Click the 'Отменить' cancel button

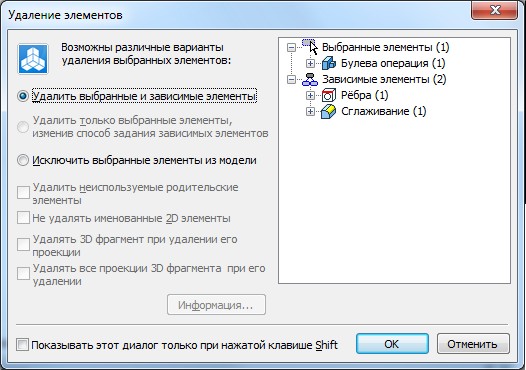(473, 344)
